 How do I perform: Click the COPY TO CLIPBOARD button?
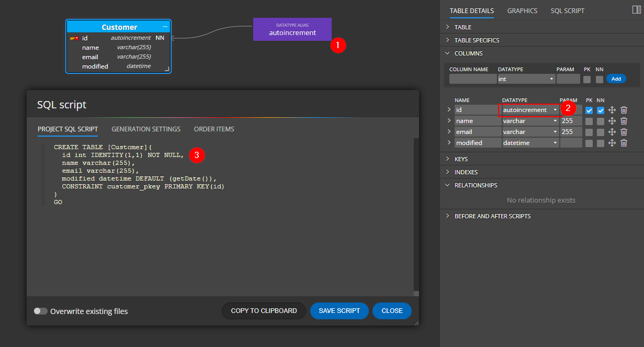click(x=264, y=311)
